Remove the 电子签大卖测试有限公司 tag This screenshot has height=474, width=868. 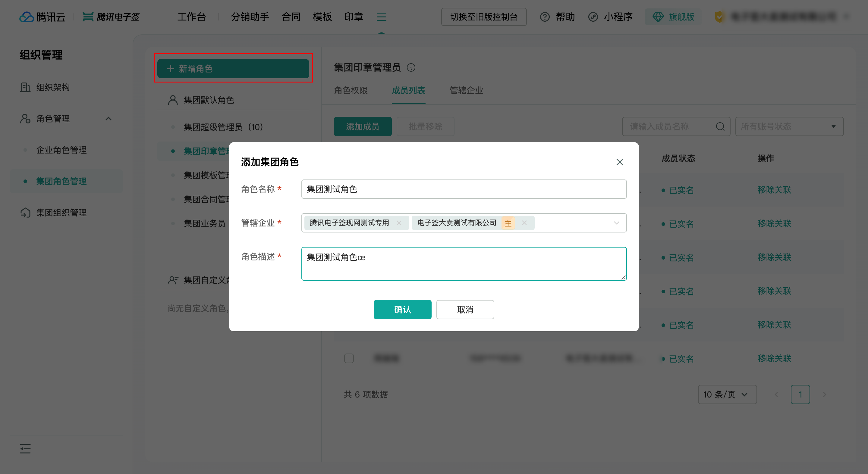click(x=524, y=223)
